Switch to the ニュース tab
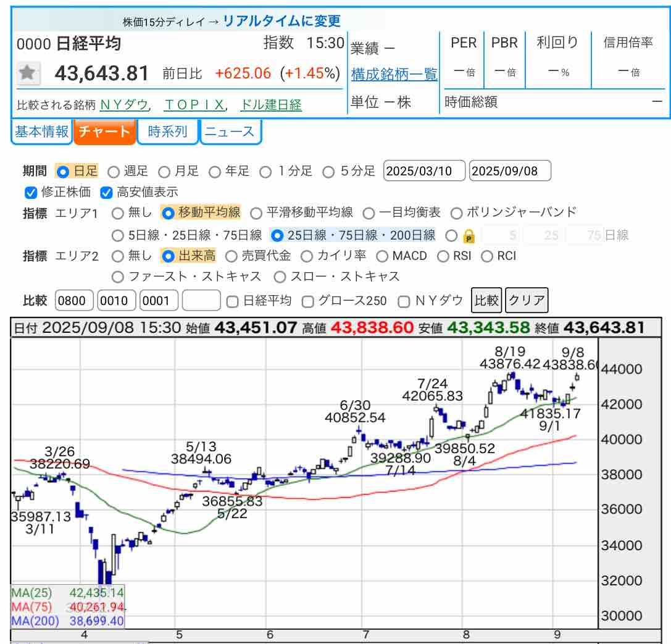This screenshot has width=671, height=644. click(x=230, y=132)
